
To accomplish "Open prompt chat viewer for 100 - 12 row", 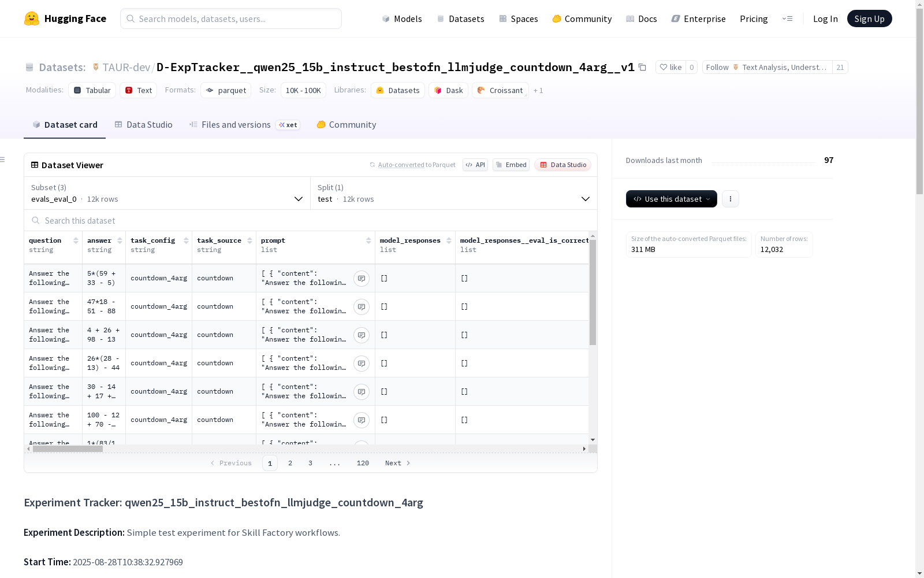I will (x=362, y=420).
